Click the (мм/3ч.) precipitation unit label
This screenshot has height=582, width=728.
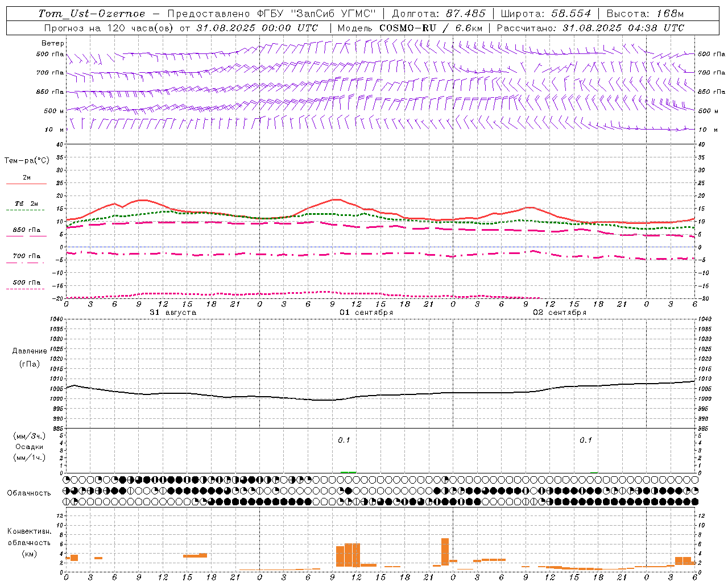coord(29,436)
